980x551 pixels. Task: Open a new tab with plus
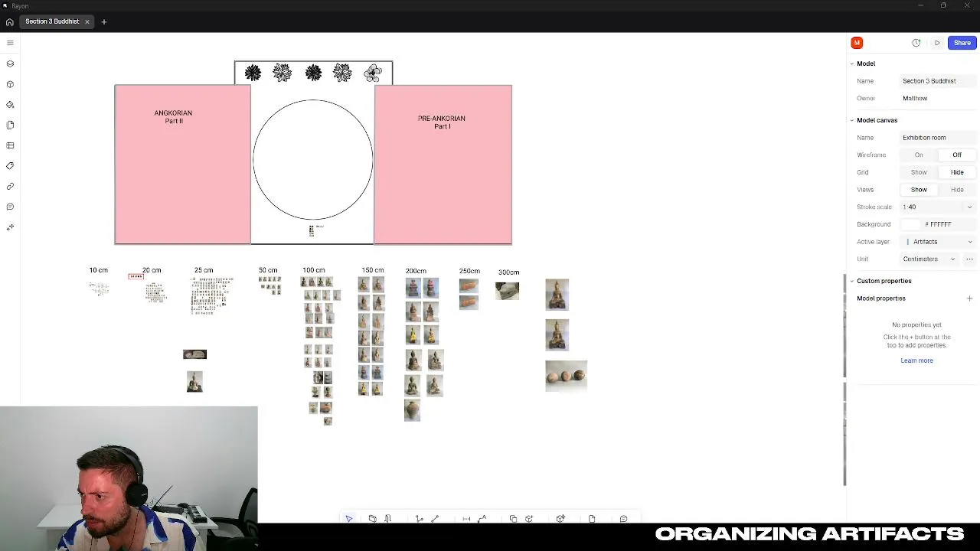pos(104,21)
